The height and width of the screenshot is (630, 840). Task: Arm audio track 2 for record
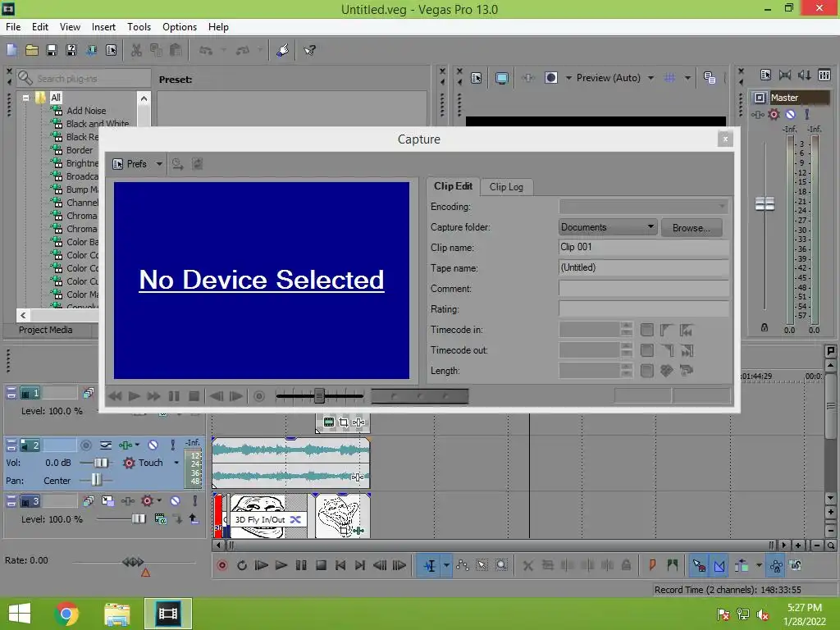[85, 445]
